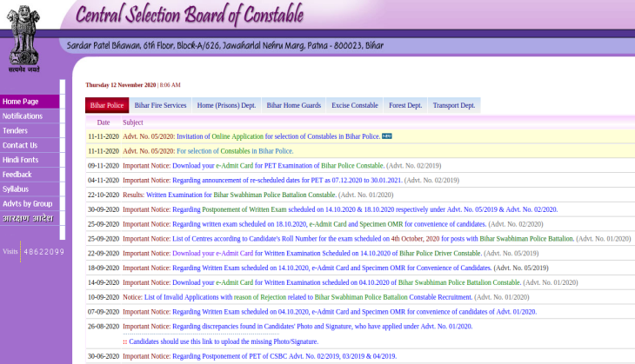Go to Tenders in the sidebar
This screenshot has height=364, width=635.
tap(30, 130)
